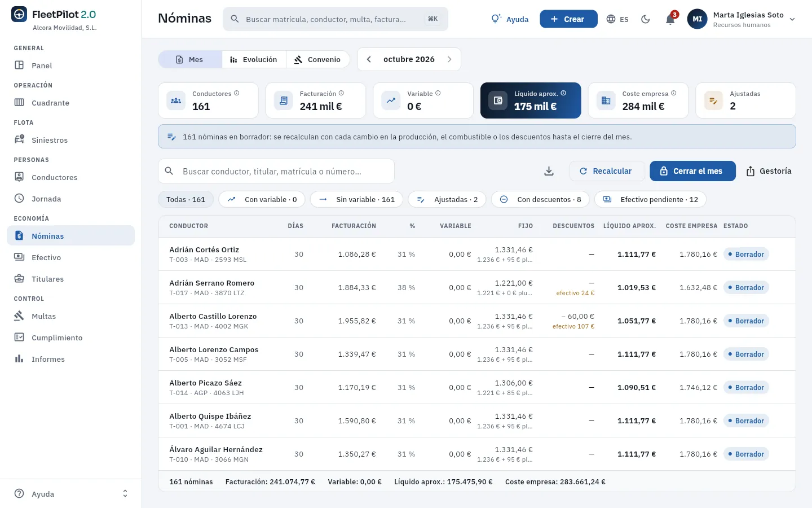The image size is (812, 508).
Task: Switch to the Convenio tab
Action: [x=317, y=59]
